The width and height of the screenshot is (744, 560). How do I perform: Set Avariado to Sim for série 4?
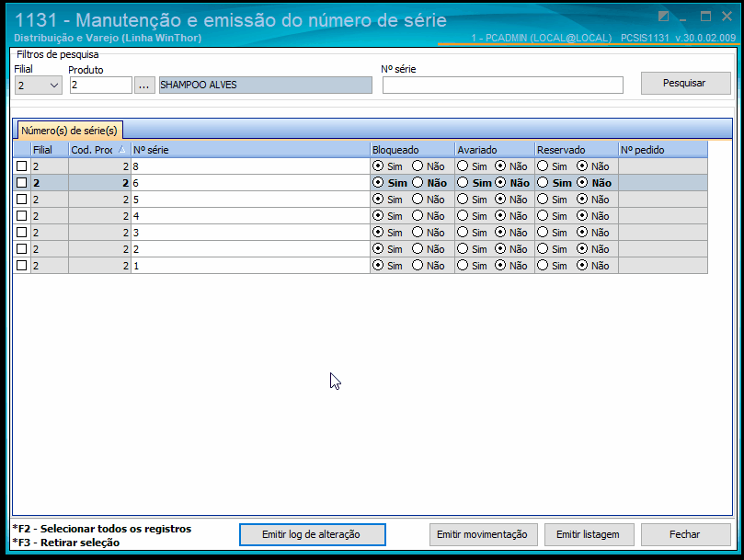coord(463,216)
